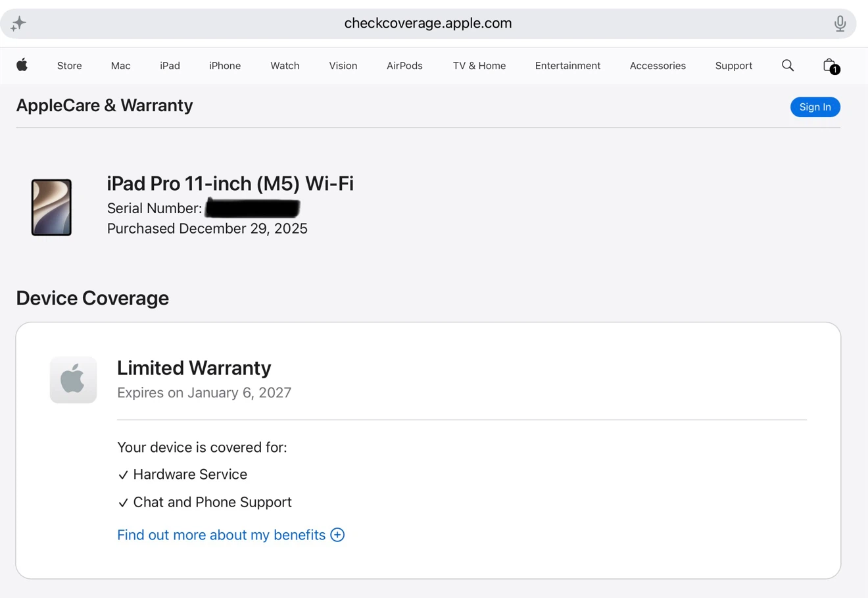The height and width of the screenshot is (598, 868).
Task: Click the checkcoverage.apple.com address field
Action: [428, 24]
